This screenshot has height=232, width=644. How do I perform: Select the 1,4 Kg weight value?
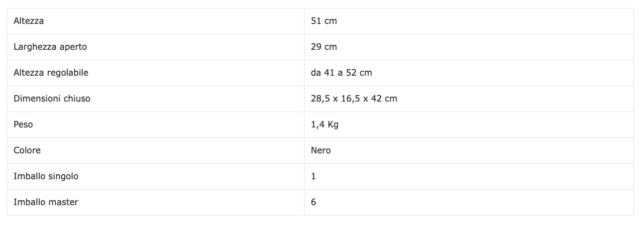click(x=324, y=124)
